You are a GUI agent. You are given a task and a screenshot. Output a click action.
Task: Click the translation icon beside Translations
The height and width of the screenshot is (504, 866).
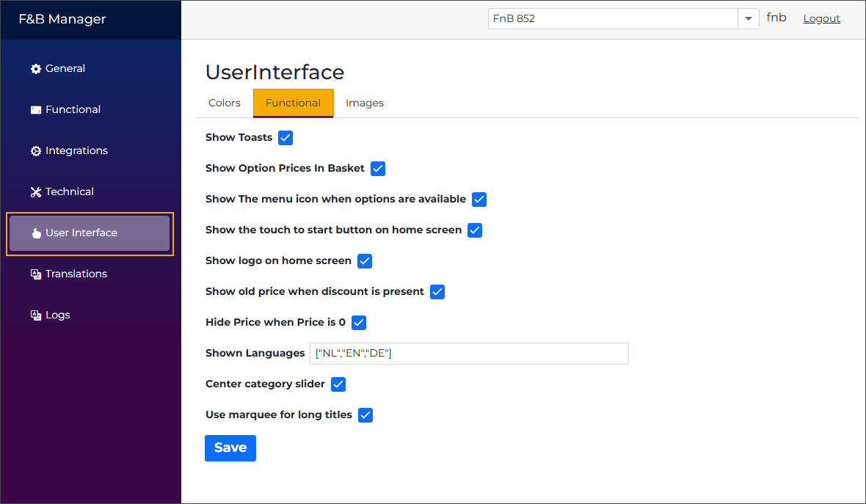click(35, 274)
